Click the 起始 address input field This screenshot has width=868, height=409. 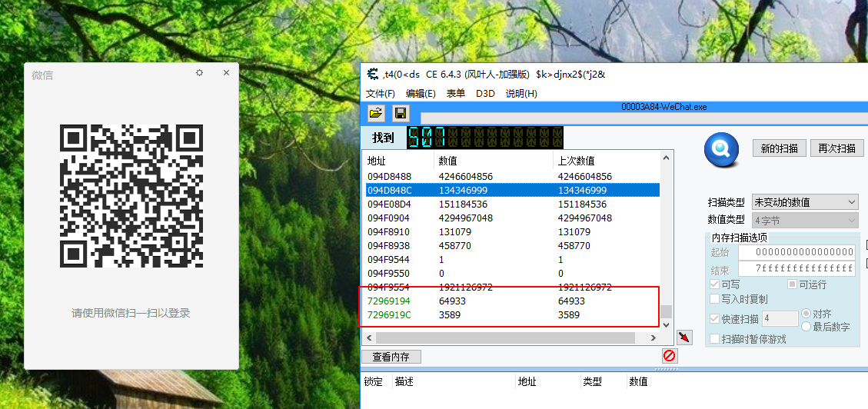click(797, 252)
